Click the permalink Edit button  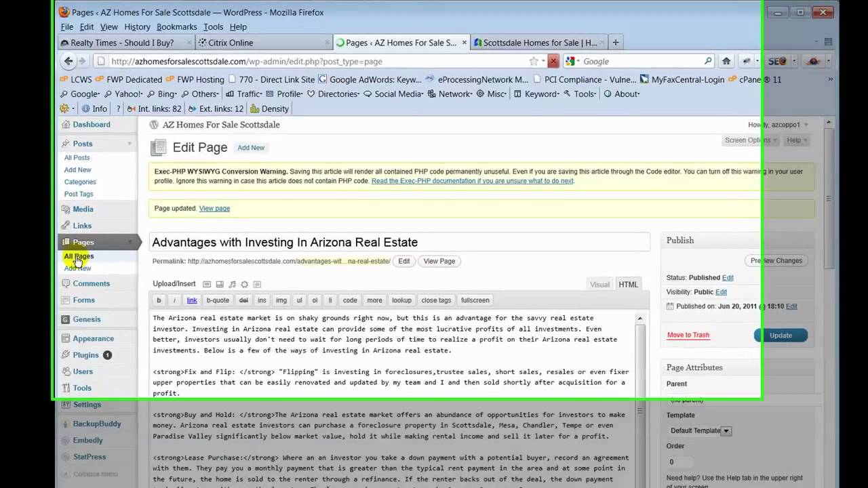(404, 261)
